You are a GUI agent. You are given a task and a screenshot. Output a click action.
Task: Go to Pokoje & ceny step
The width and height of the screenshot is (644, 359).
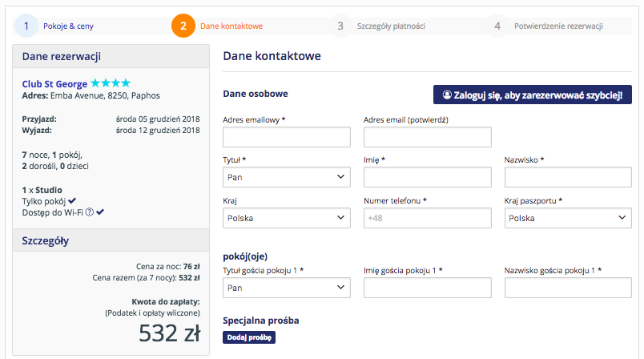point(69,26)
